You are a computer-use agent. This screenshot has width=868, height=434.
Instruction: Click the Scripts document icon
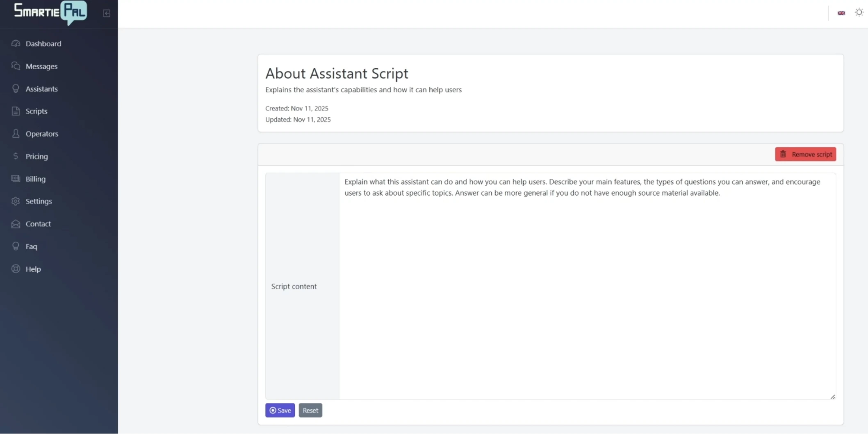click(16, 111)
